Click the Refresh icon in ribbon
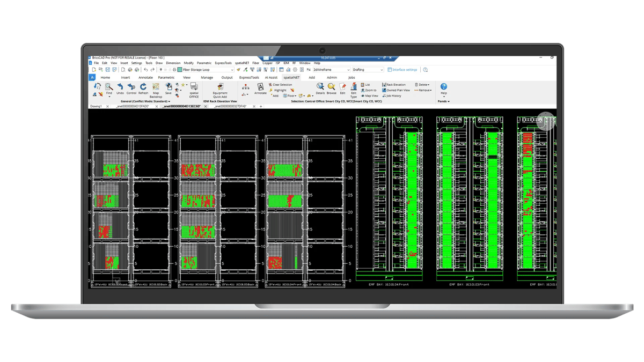This screenshot has height=362, width=644. click(143, 88)
